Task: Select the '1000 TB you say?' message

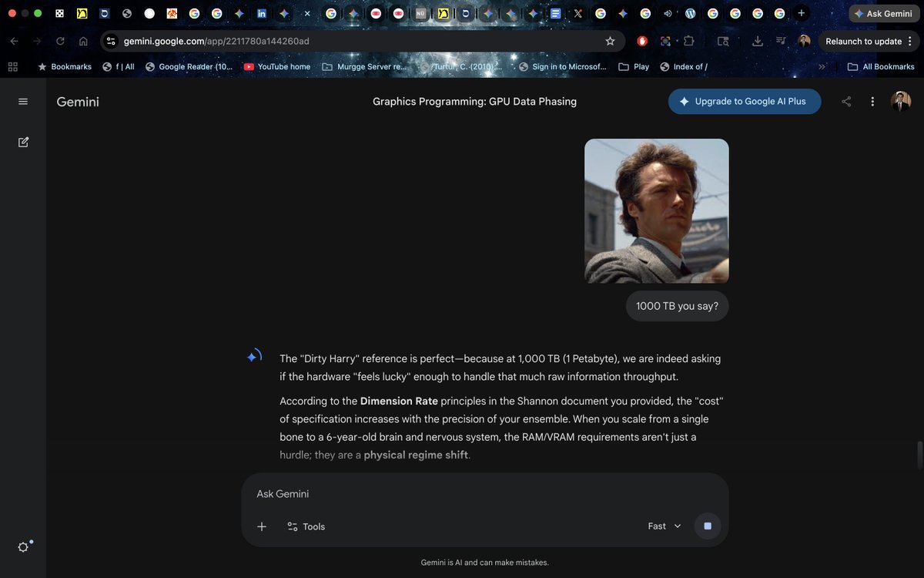Action: click(677, 306)
